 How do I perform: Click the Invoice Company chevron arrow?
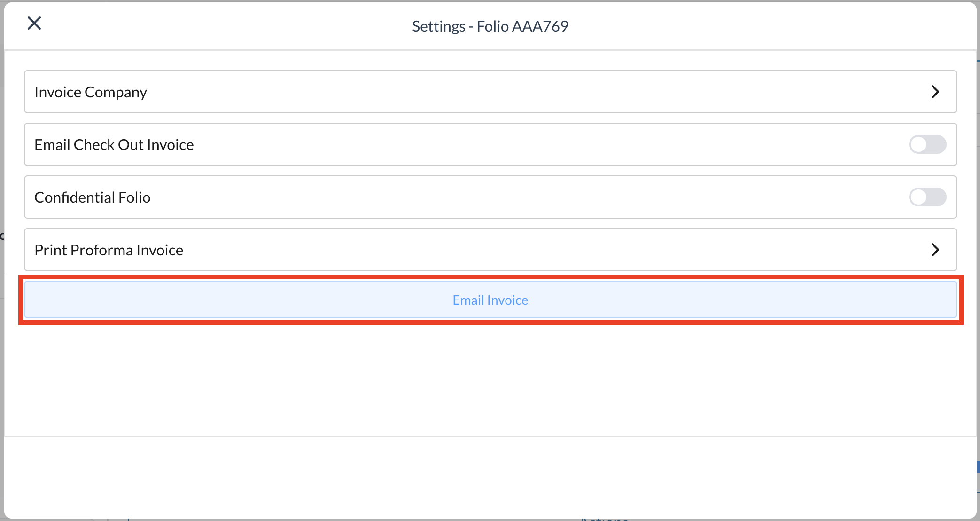pos(935,92)
